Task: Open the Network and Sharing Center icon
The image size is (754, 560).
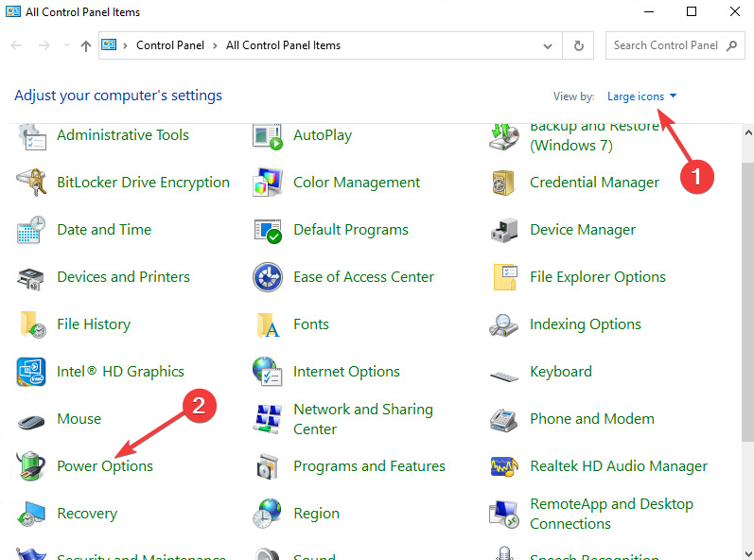Action: pos(268,419)
